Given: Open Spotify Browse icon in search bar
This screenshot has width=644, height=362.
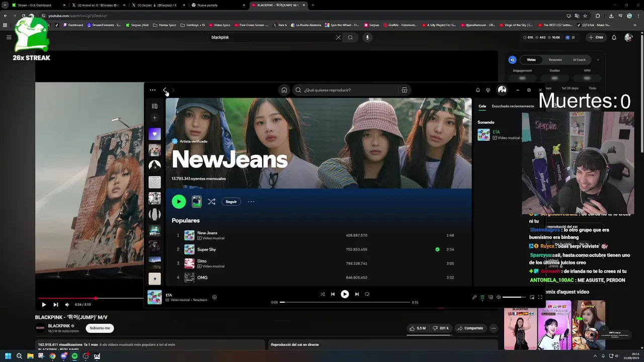Looking at the screenshot, I should pos(404,90).
